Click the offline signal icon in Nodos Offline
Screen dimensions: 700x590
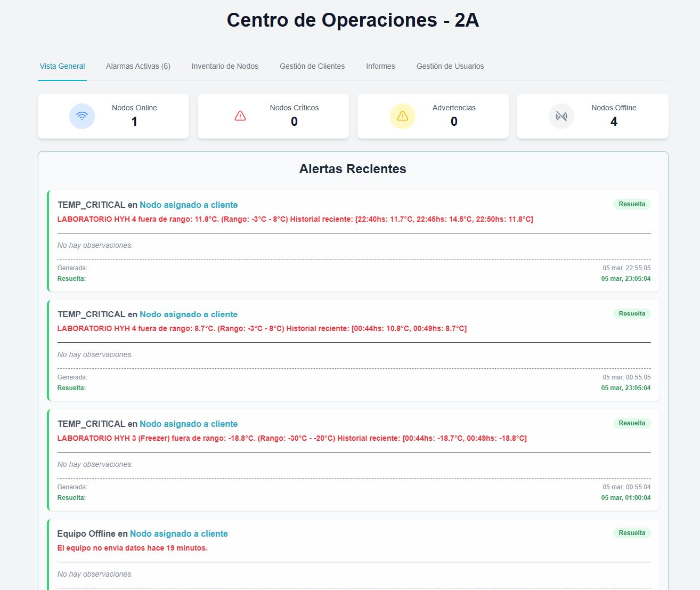[x=561, y=116]
